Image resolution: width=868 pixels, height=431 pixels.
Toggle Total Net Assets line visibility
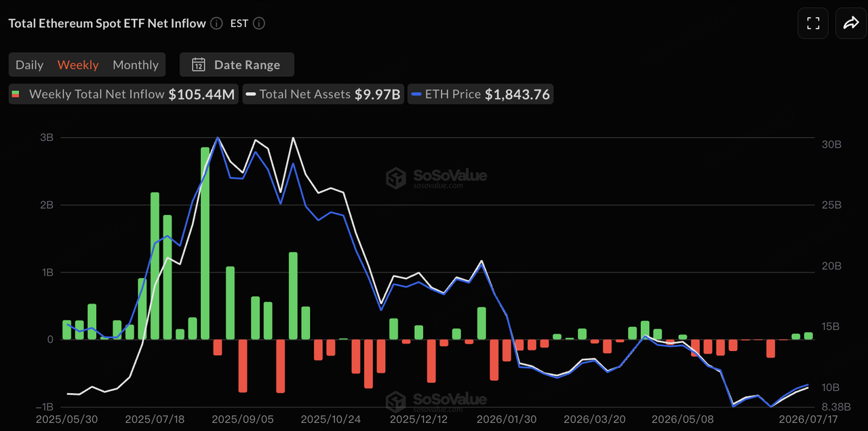coord(323,94)
